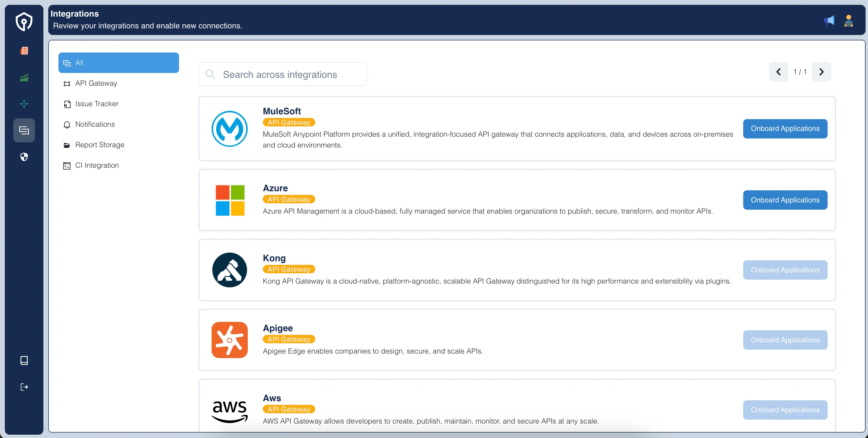The image size is (868, 438).
Task: Click the Azure logo
Action: click(230, 200)
